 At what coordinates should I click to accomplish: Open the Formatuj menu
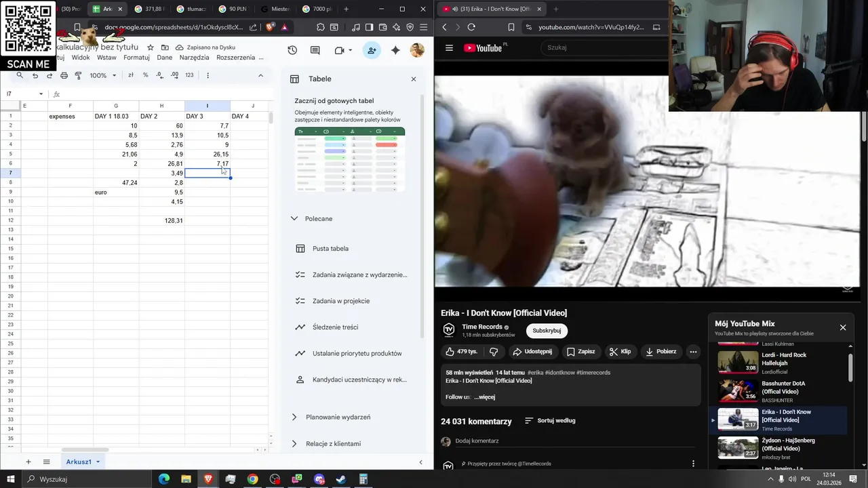[x=136, y=58]
